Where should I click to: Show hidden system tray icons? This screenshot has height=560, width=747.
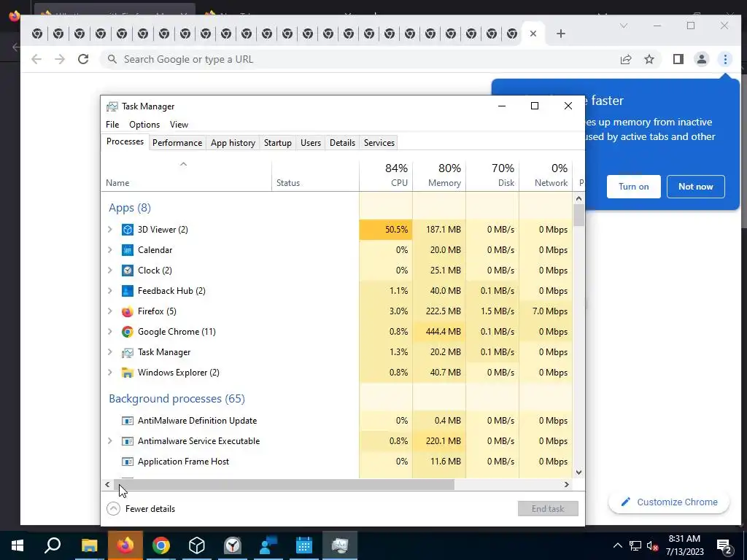(x=617, y=545)
